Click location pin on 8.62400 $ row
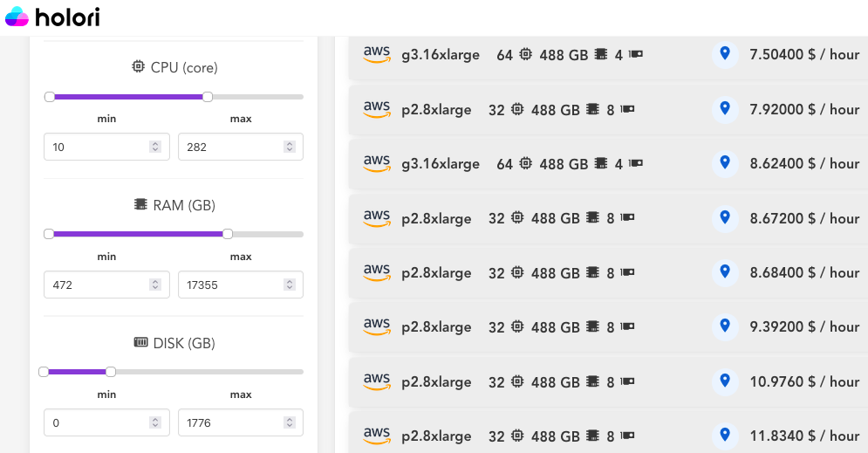The image size is (868, 453). pos(724,163)
